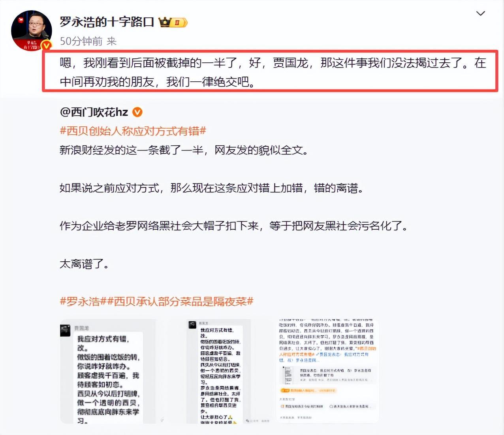The image size is (504, 435).
Task: Open the middle chat screenshot thumbnail
Action: pos(219,371)
